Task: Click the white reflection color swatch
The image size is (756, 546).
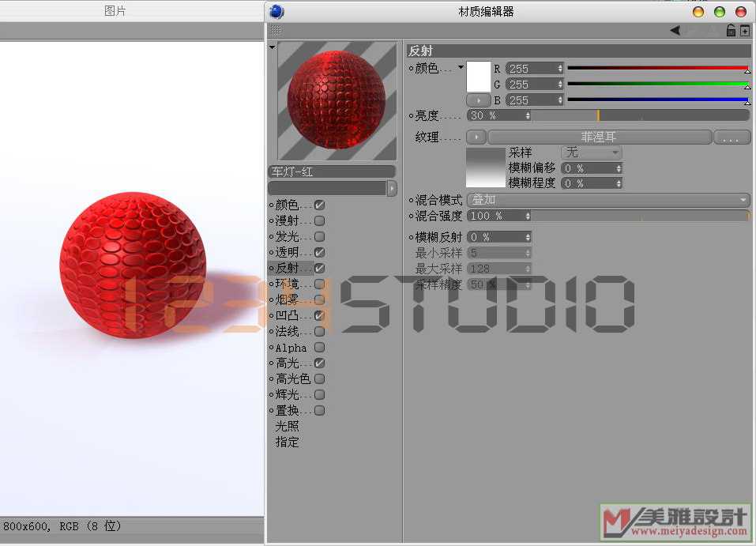Action: click(479, 77)
